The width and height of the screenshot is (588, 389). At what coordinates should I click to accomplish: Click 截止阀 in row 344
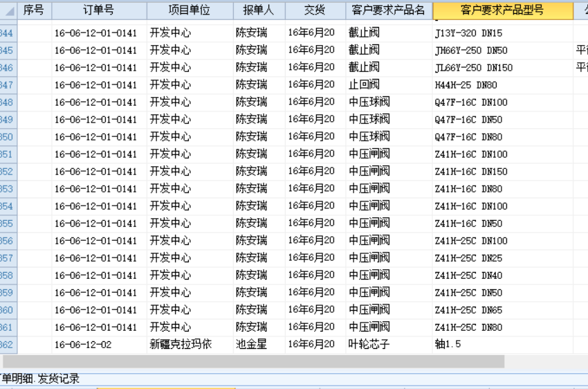(x=389, y=33)
